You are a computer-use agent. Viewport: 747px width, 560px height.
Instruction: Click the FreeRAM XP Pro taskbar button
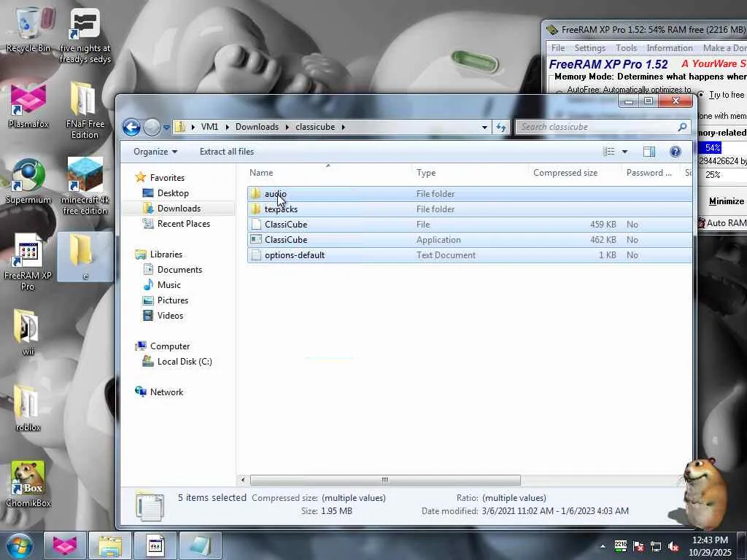[x=155, y=545]
